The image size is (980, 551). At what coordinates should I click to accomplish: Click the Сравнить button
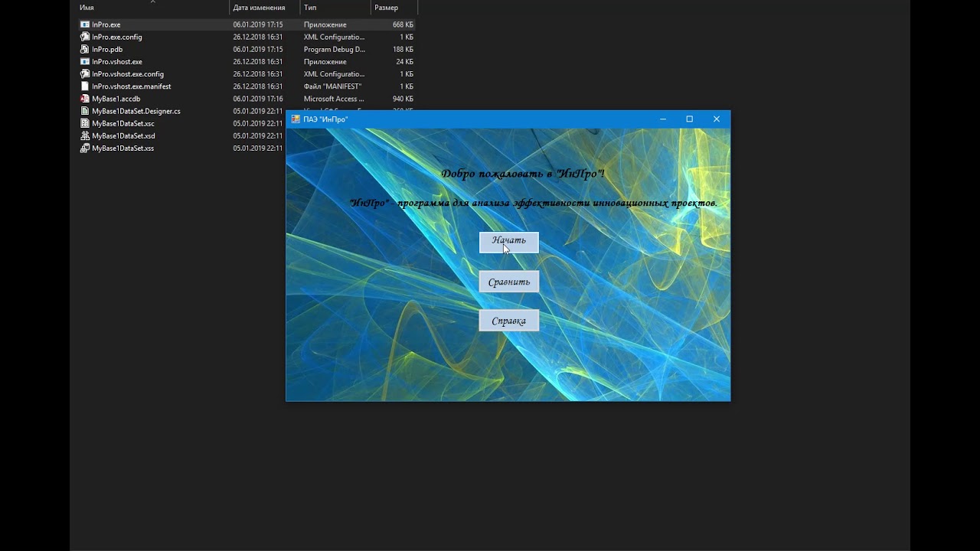pyautogui.click(x=509, y=282)
